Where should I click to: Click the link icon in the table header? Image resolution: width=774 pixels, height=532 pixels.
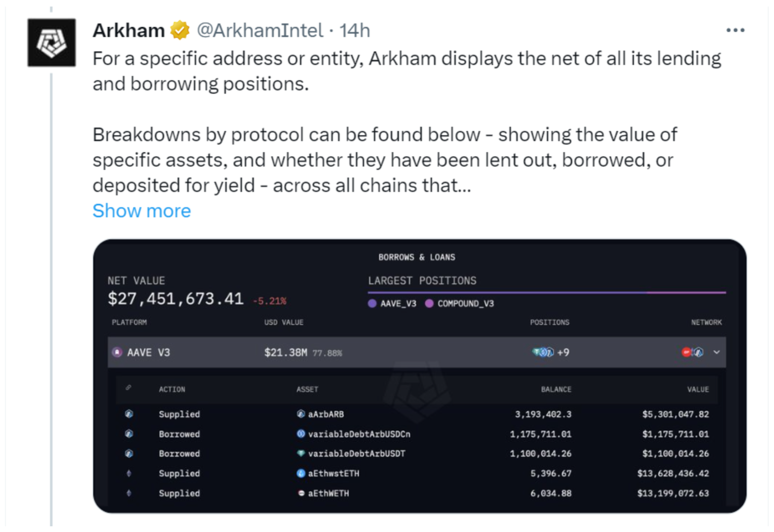point(128,388)
